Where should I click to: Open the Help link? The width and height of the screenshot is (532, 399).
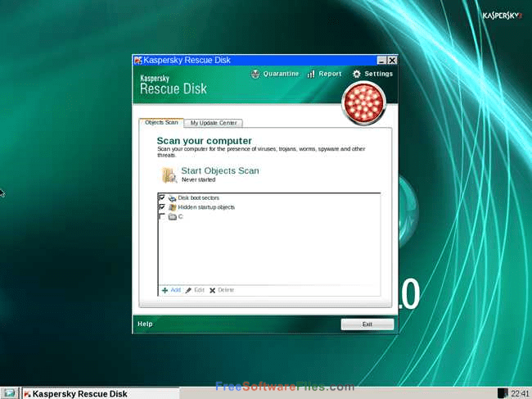145,324
